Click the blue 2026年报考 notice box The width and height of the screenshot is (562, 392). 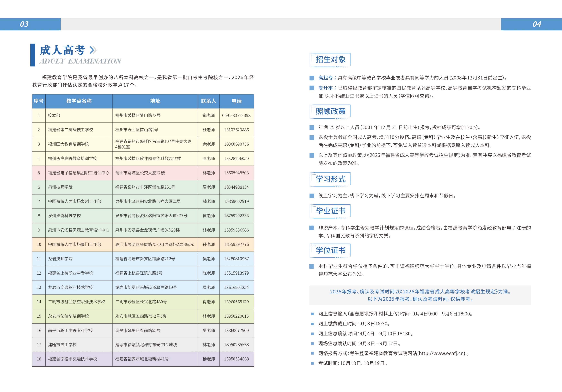[420, 295]
